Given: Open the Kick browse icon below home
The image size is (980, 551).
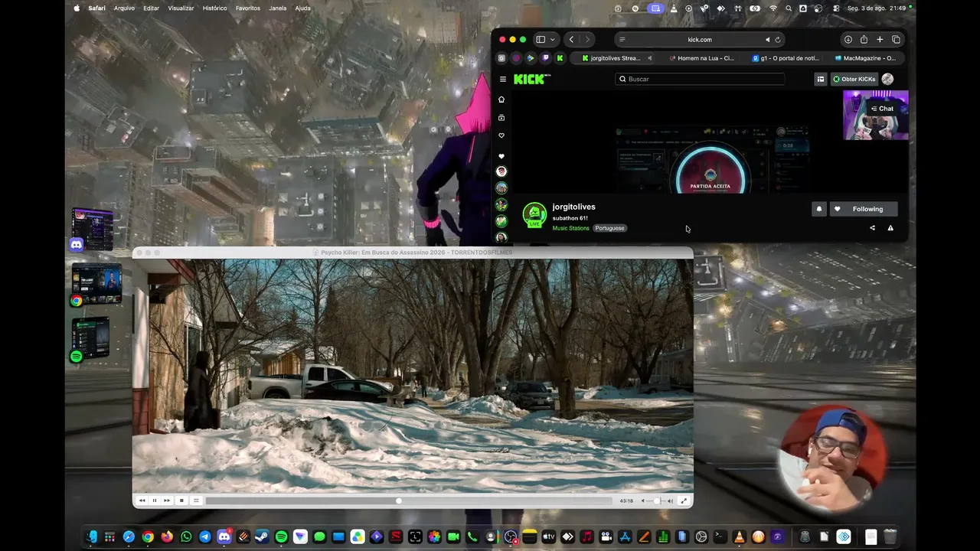Looking at the screenshot, I should click(x=501, y=118).
